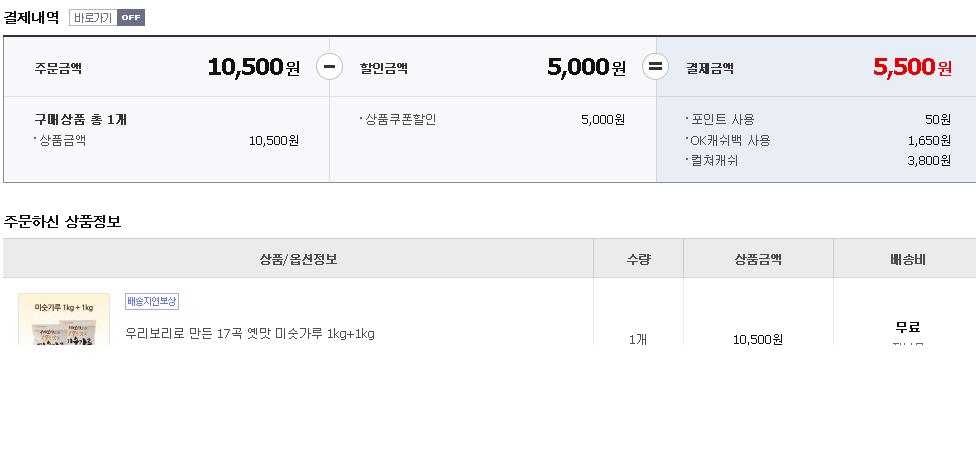The width and height of the screenshot is (976, 460).
Task: Click the 상품금액 table column header
Action: click(x=758, y=259)
